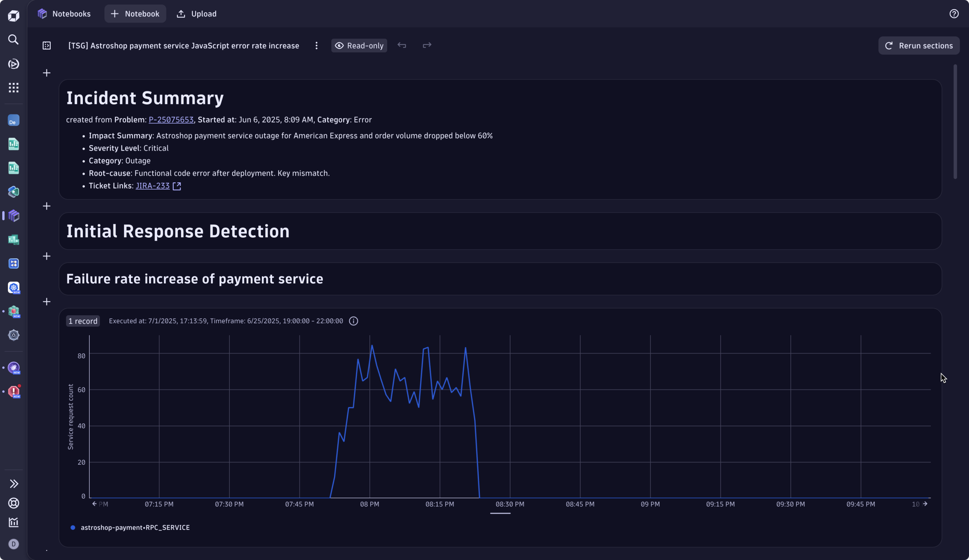The height and width of the screenshot is (560, 969).
Task: Open the app launcher grid icon
Action: 14,88
